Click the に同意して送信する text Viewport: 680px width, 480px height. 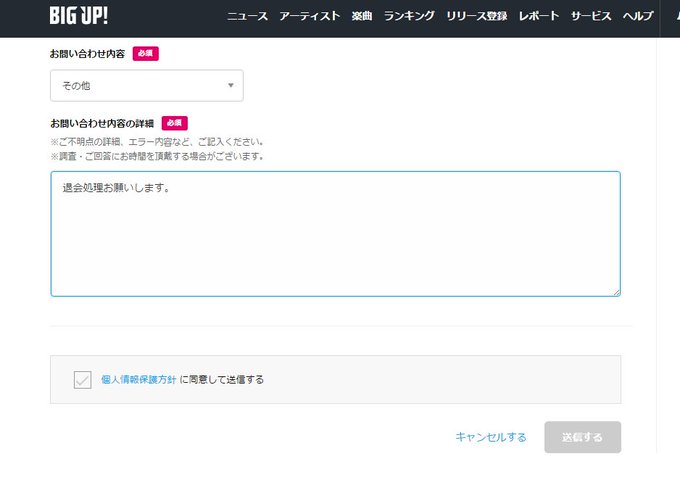point(222,380)
